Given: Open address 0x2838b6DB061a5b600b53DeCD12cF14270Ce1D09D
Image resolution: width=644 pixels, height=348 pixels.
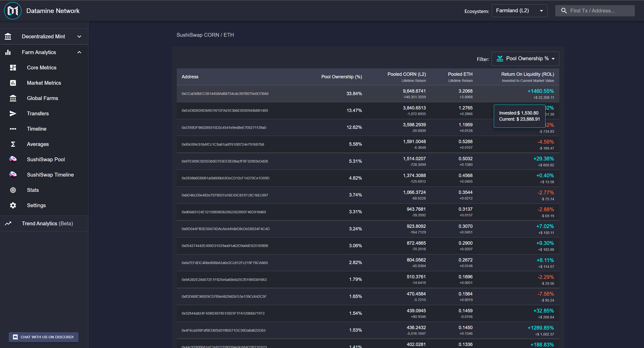Looking at the screenshot, I should point(225,178).
